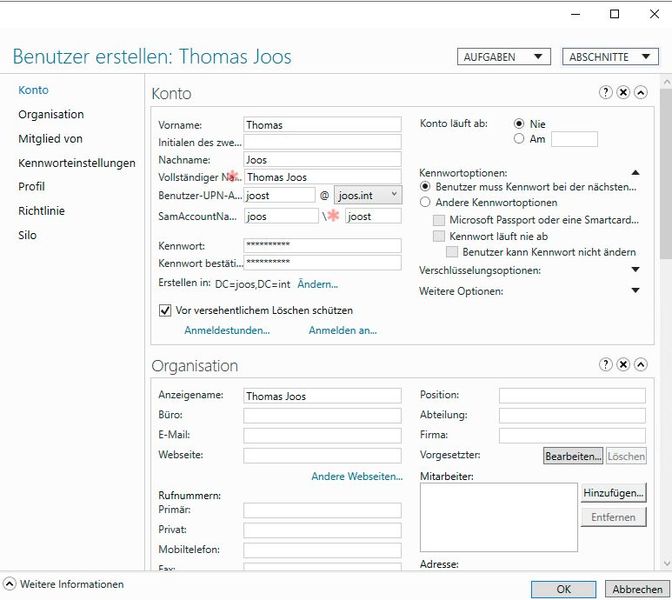This screenshot has width=672, height=600.
Task: Click the Vollständiger Name field
Action: point(322,177)
